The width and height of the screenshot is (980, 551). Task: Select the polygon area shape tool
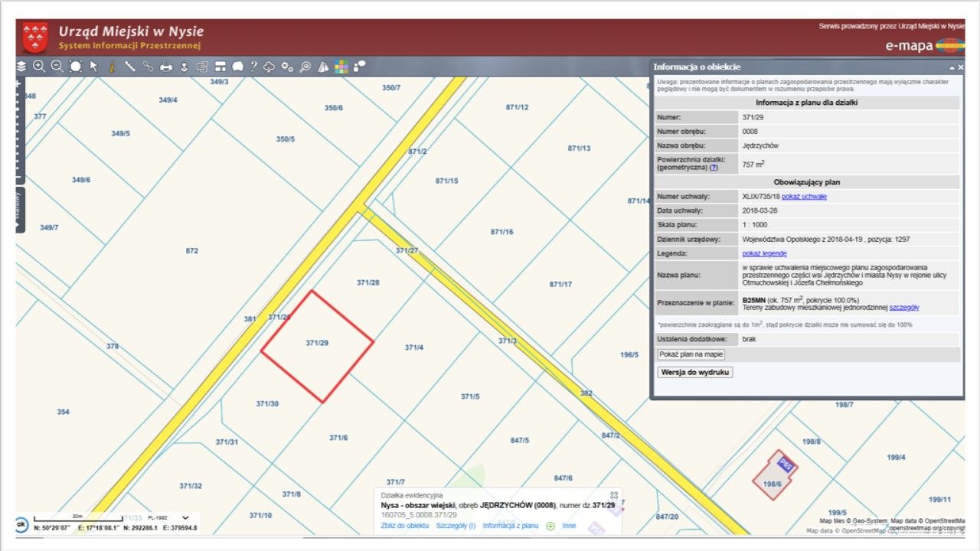pos(238,67)
